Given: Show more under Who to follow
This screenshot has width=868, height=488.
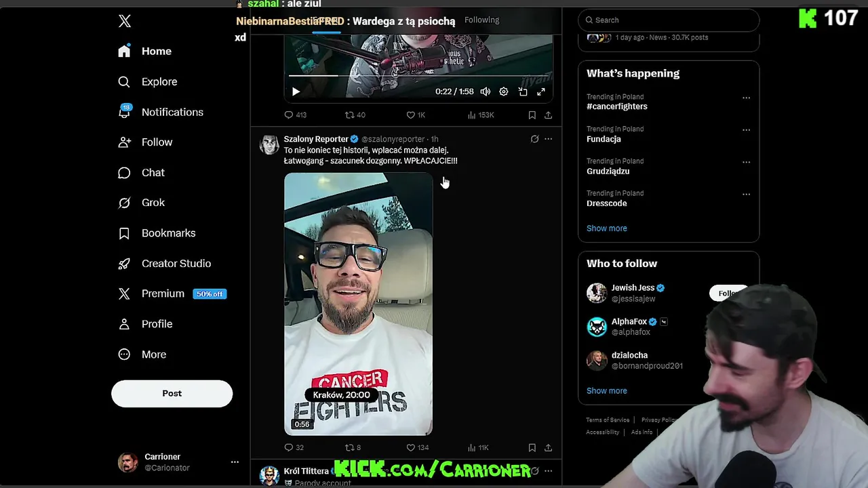Looking at the screenshot, I should (606, 391).
